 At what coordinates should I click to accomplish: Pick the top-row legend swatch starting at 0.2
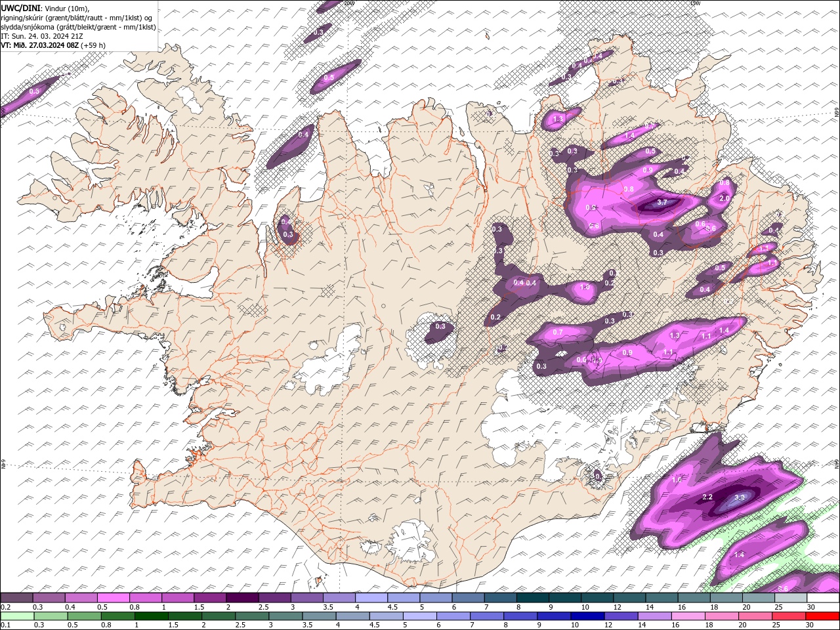16,598
